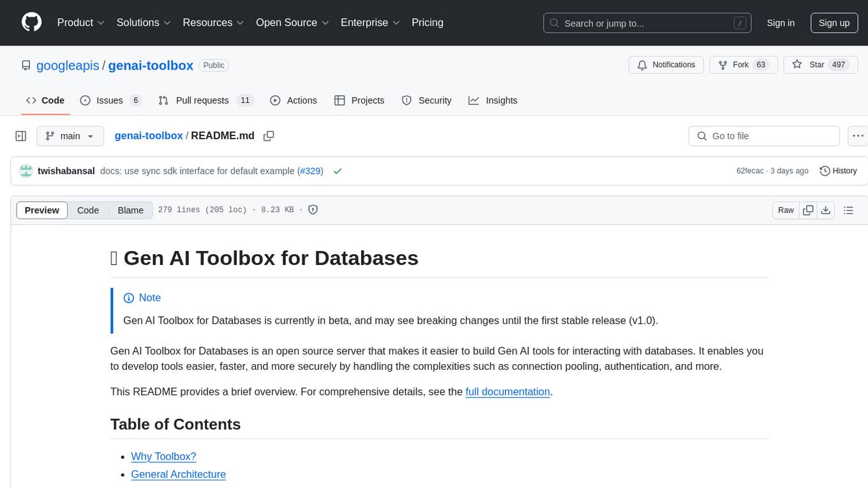Select the Preview view
868x488 pixels.
pos(42,210)
